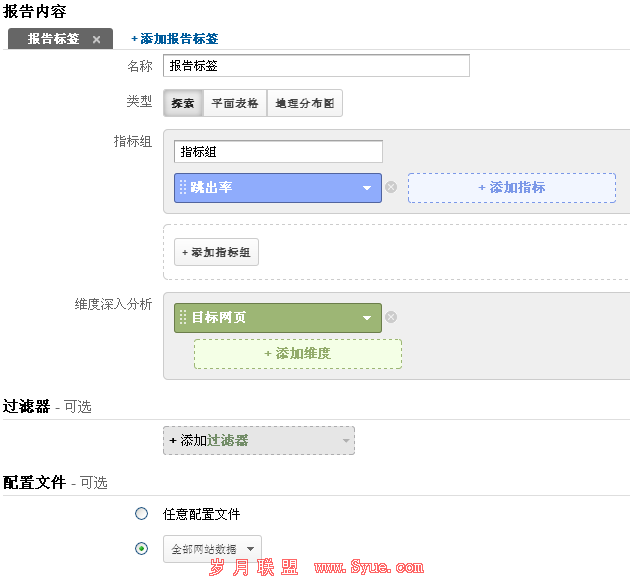The image size is (630, 577).
Task: Select the 探索 report type
Action: [x=183, y=103]
